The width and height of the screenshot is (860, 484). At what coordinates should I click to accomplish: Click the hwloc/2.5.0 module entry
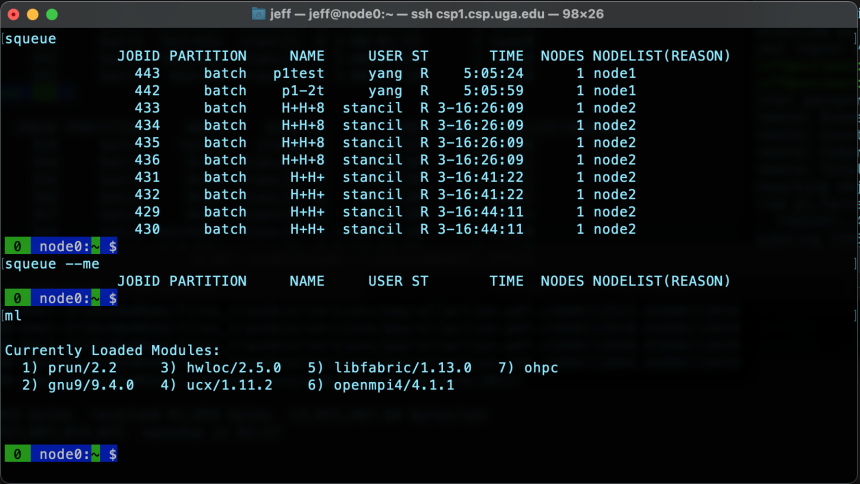[234, 368]
